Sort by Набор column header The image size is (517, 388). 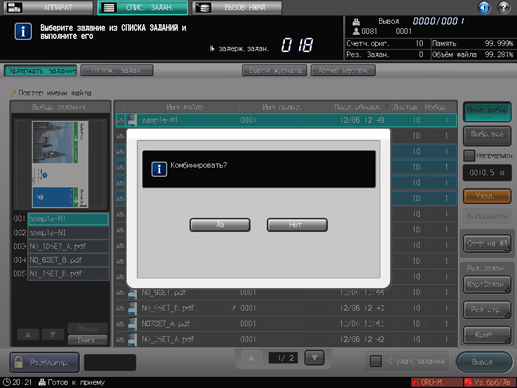(435, 107)
